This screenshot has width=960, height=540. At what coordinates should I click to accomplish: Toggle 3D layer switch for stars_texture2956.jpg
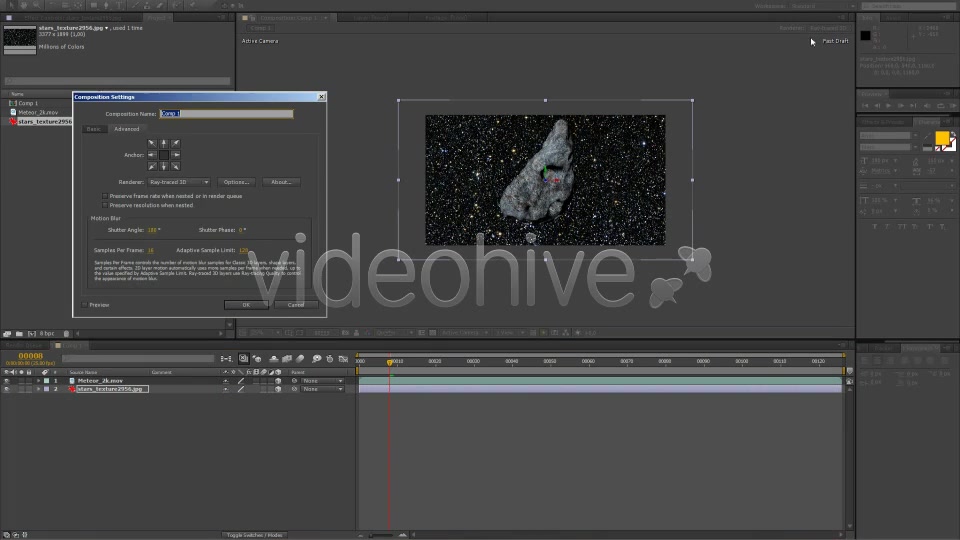[278, 389]
